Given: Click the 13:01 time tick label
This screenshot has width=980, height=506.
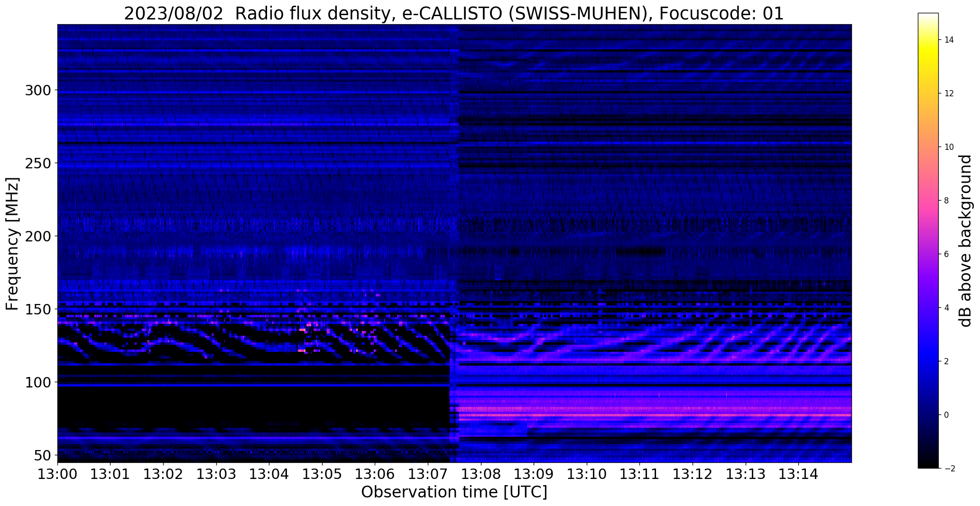Looking at the screenshot, I should (111, 473).
